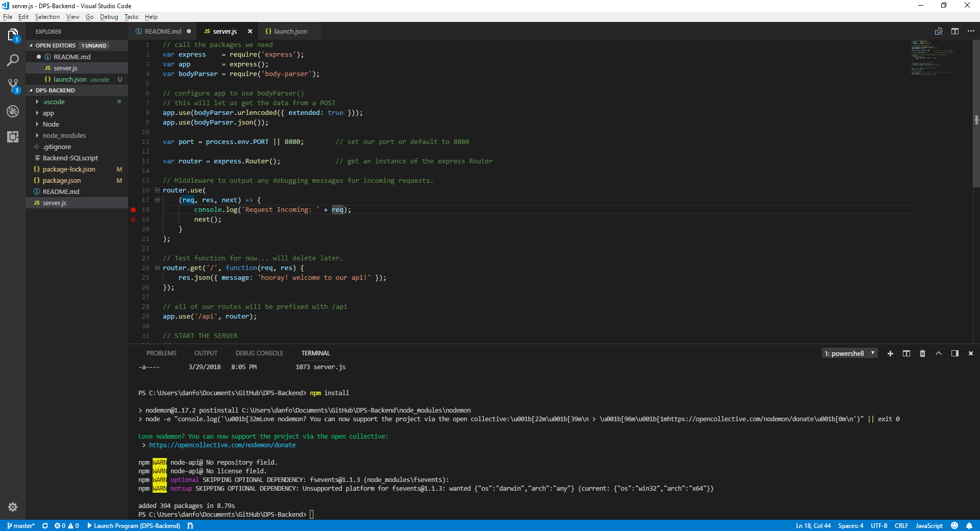Image resolution: width=980 pixels, height=531 pixels.
Task: Open the powershell terminal selector dropdown
Action: click(850, 353)
